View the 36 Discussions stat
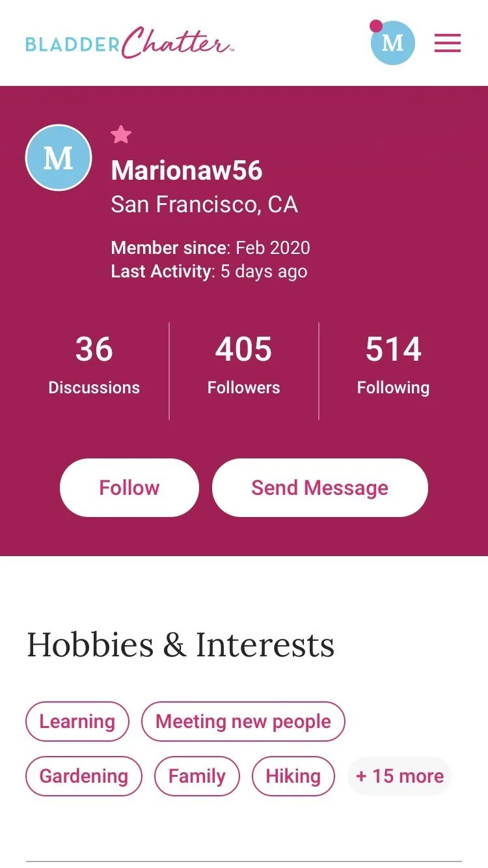 pos(94,365)
